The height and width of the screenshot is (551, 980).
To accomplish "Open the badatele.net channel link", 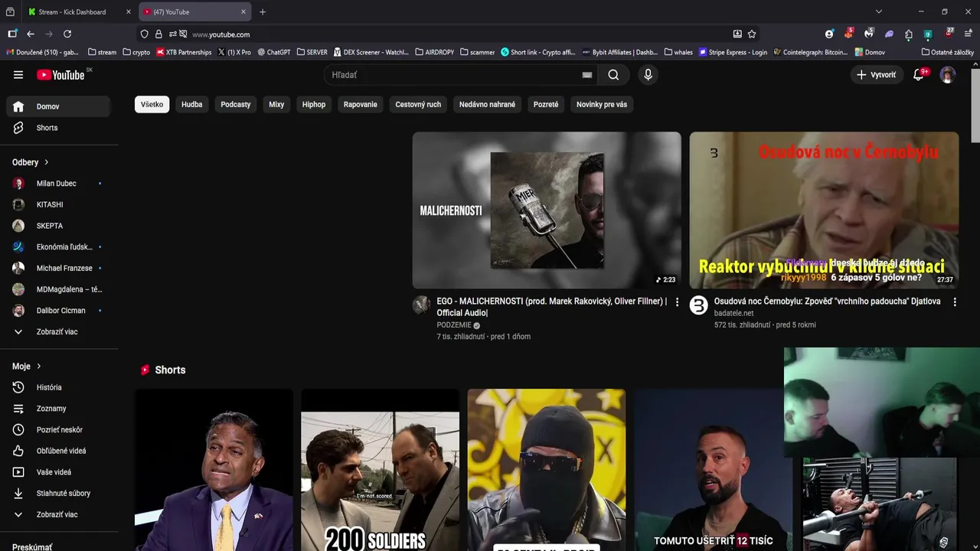I will 733,313.
